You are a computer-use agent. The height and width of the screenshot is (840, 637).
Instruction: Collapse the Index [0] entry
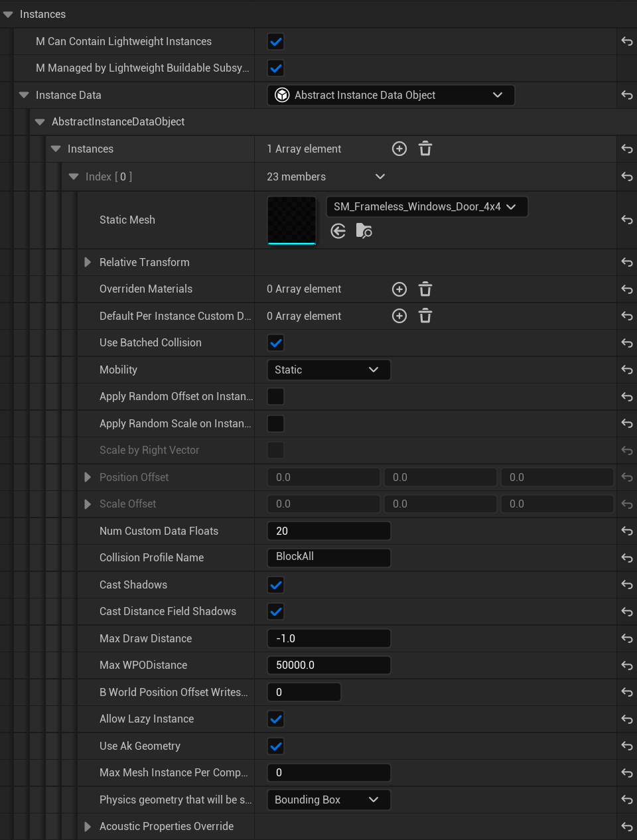pyautogui.click(x=74, y=177)
